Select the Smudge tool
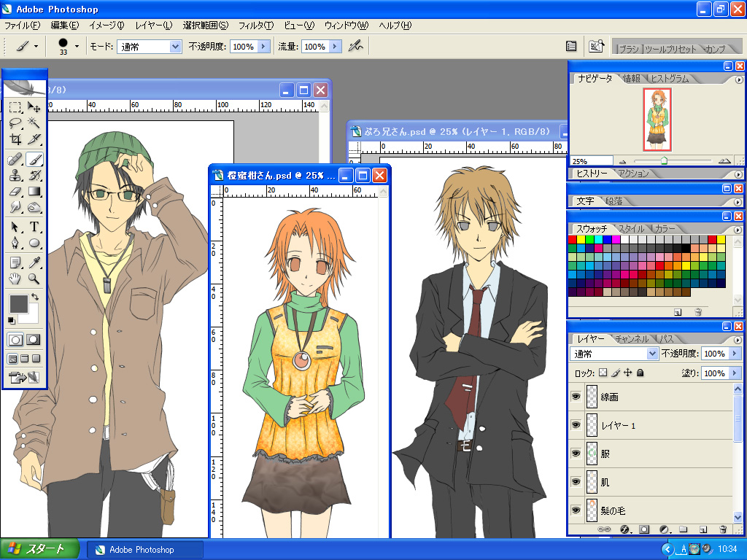Image resolution: width=747 pixels, height=560 pixels. (x=15, y=208)
